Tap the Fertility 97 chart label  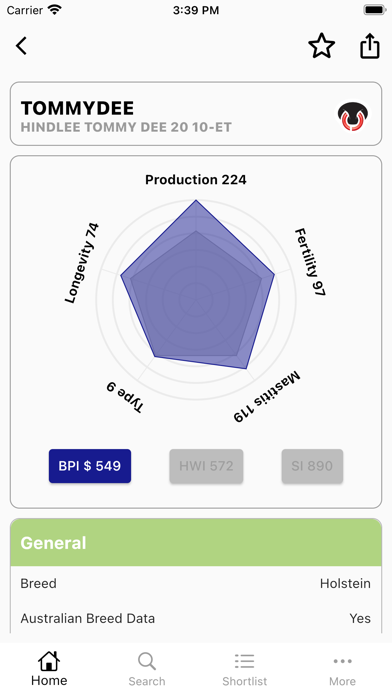[311, 262]
